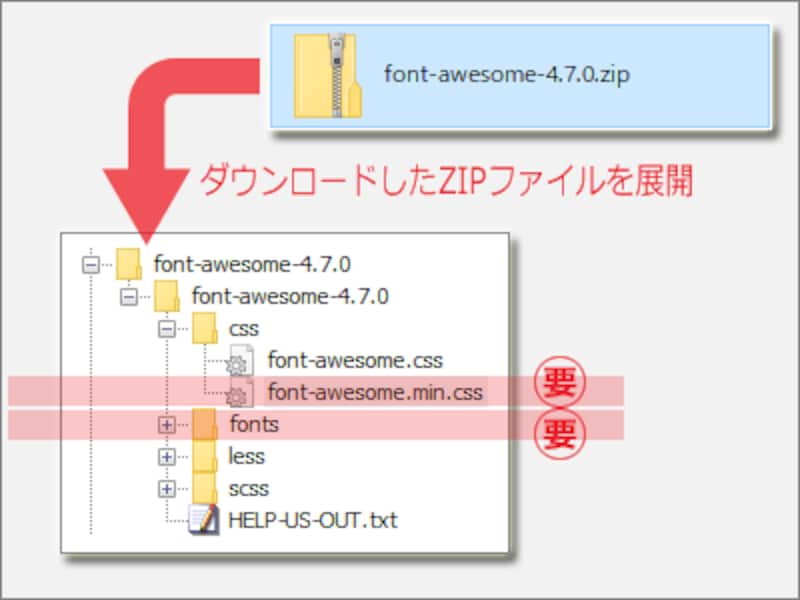The image size is (800, 600).
Task: Select the css tree label
Action: [x=244, y=329]
